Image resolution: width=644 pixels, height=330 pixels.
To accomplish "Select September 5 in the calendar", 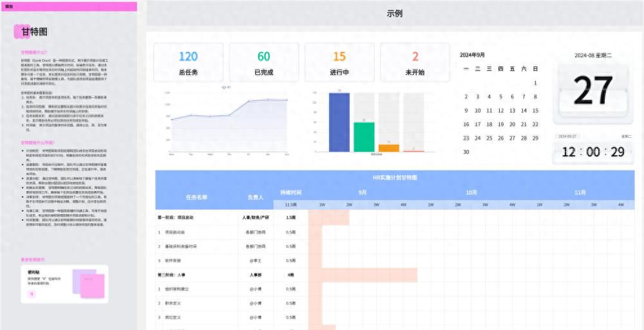I will pos(500,97).
